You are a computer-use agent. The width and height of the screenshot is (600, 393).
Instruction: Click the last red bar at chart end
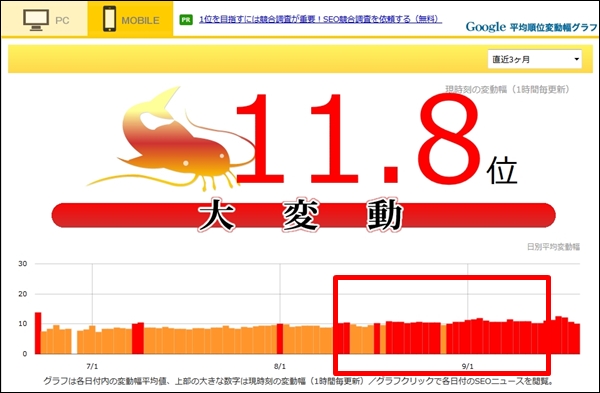pyautogui.click(x=577, y=339)
